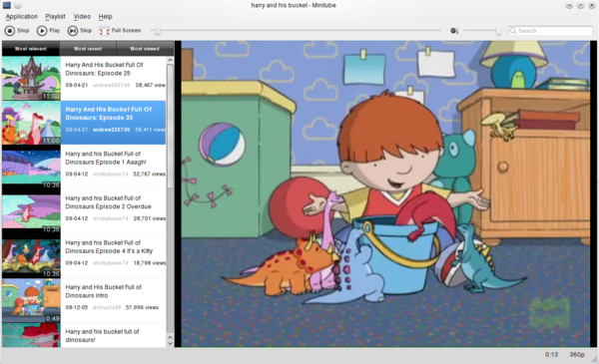Select thumbnail of Episode 4 It's a Kitty

[x=31, y=256]
